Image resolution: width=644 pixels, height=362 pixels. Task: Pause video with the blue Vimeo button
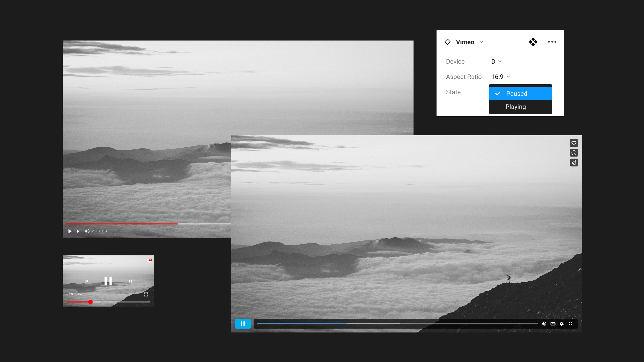tap(242, 324)
